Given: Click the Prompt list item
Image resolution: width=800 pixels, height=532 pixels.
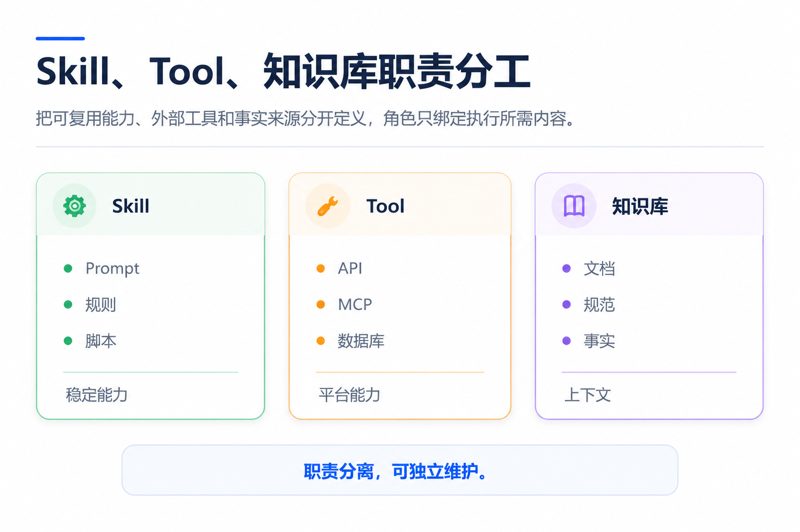Looking at the screenshot, I should pyautogui.click(x=112, y=268).
